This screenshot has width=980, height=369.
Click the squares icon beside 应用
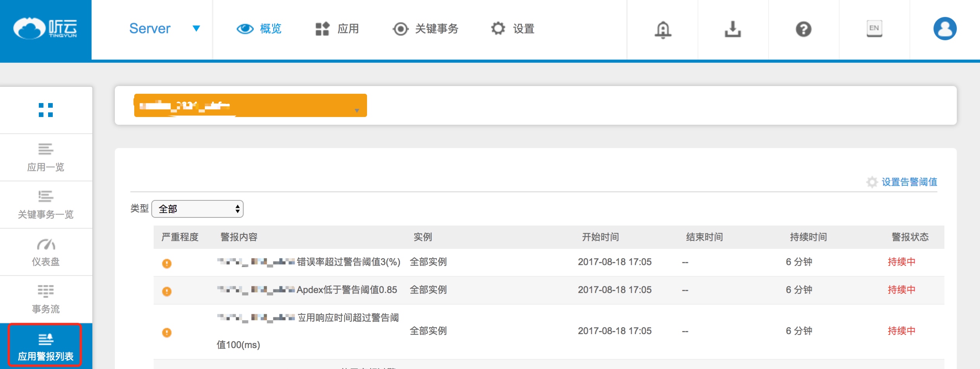[x=322, y=29]
